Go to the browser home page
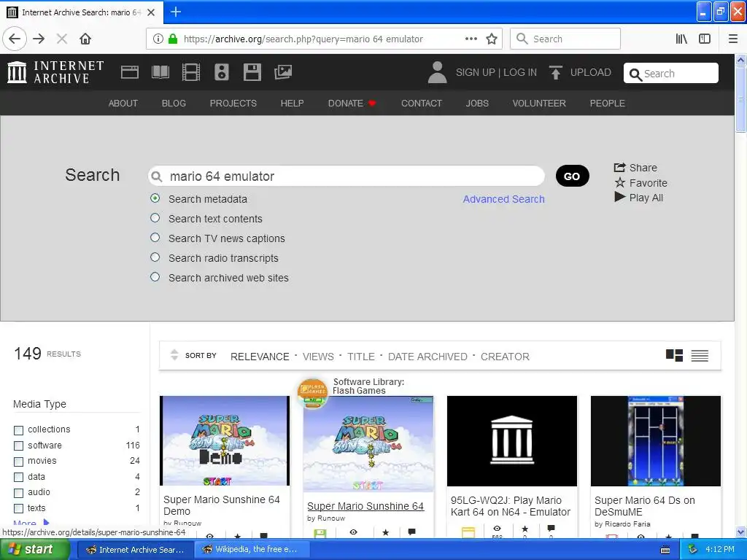This screenshot has height=560, width=747. 85,39
